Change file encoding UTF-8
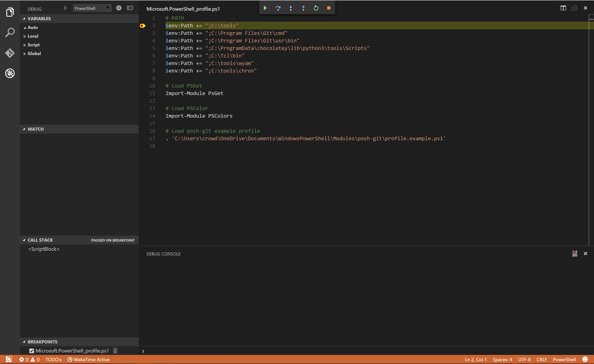The height and width of the screenshot is (364, 594). 524,359
